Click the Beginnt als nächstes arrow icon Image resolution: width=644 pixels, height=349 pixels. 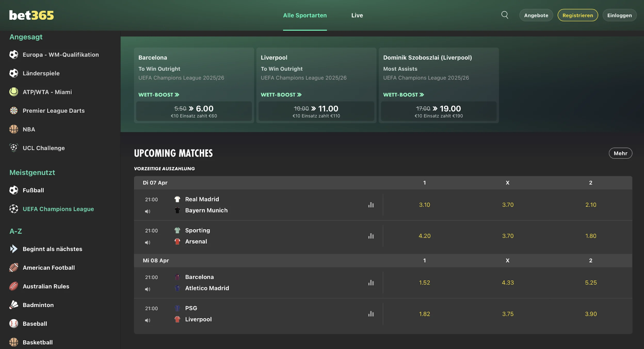[x=14, y=249]
